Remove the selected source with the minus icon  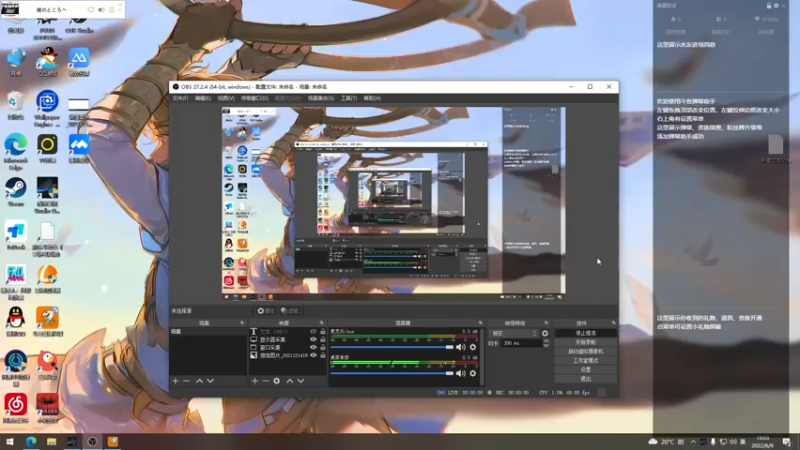tap(265, 381)
